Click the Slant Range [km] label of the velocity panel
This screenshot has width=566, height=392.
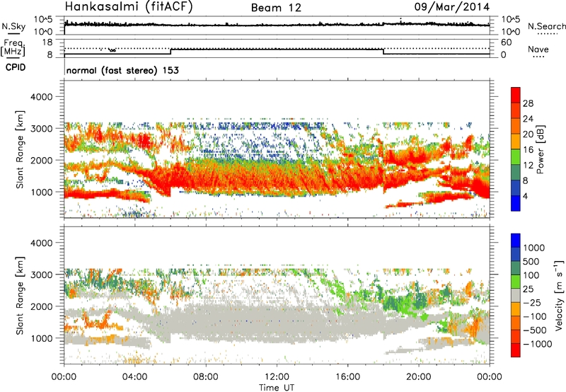pyautogui.click(x=20, y=295)
